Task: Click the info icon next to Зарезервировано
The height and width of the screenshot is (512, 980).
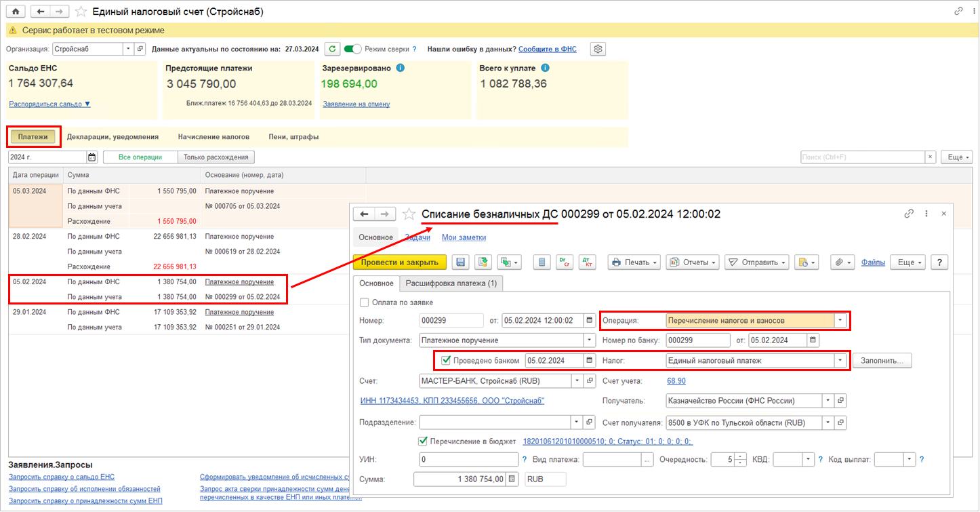Action: point(401,68)
